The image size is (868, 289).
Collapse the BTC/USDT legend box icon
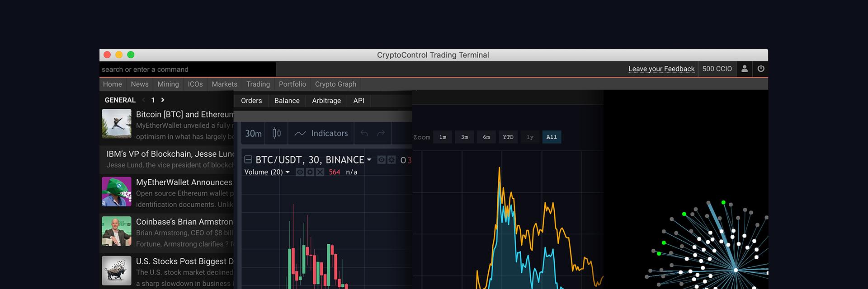[x=248, y=159]
